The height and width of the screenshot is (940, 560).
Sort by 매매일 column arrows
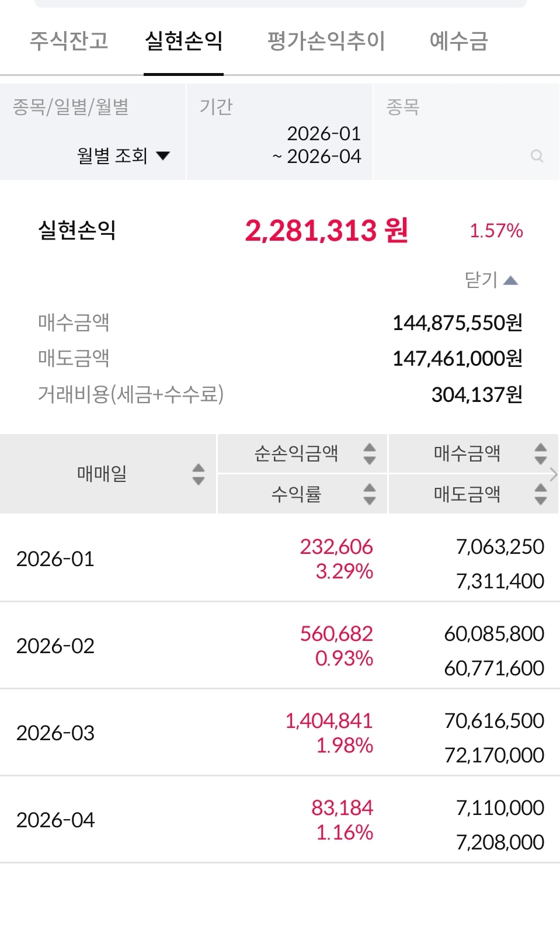pos(199,474)
